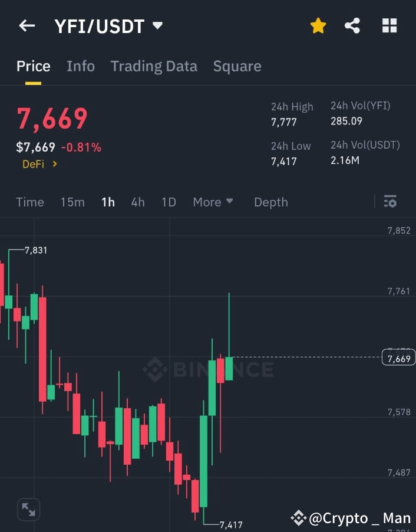The height and width of the screenshot is (532, 416).
Task: Open the Depth view
Action: click(270, 202)
